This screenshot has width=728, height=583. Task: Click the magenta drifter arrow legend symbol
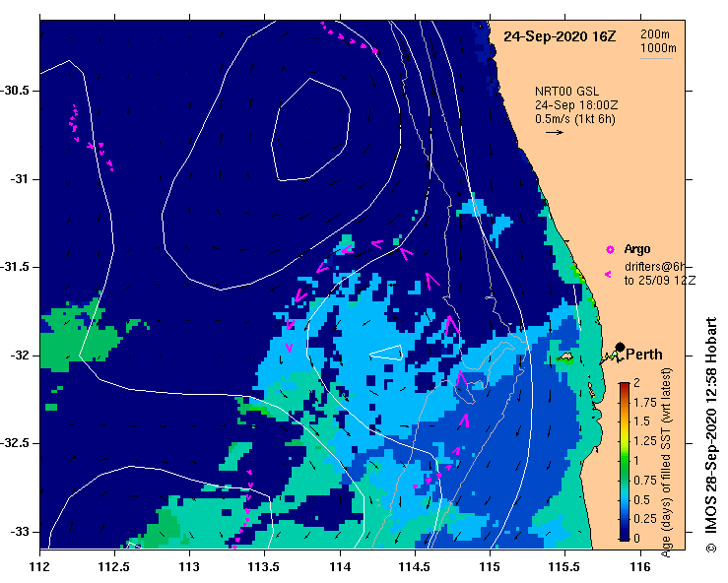(x=608, y=275)
